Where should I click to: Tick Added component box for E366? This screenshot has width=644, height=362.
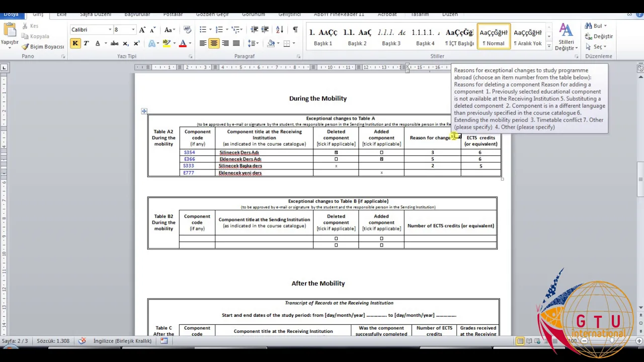click(x=381, y=159)
